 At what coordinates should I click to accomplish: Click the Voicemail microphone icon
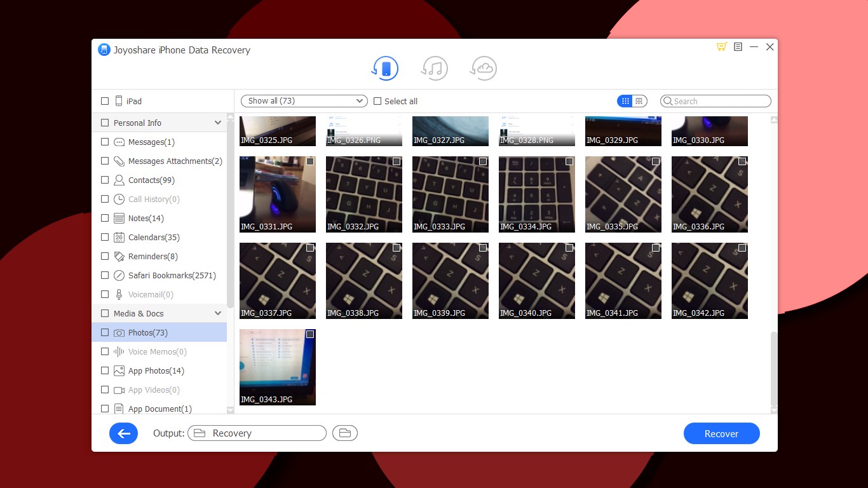coord(119,295)
